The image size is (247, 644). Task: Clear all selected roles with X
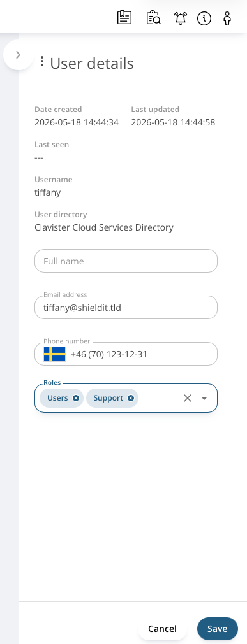pyautogui.click(x=188, y=398)
